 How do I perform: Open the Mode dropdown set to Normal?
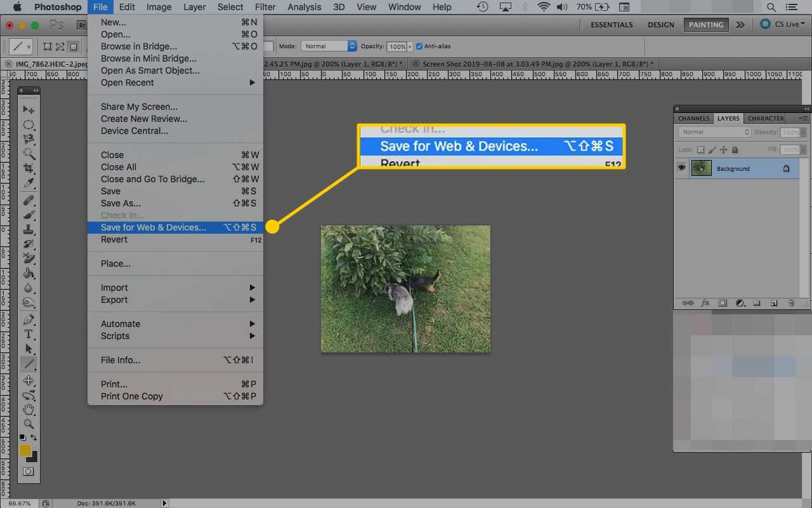(x=329, y=46)
